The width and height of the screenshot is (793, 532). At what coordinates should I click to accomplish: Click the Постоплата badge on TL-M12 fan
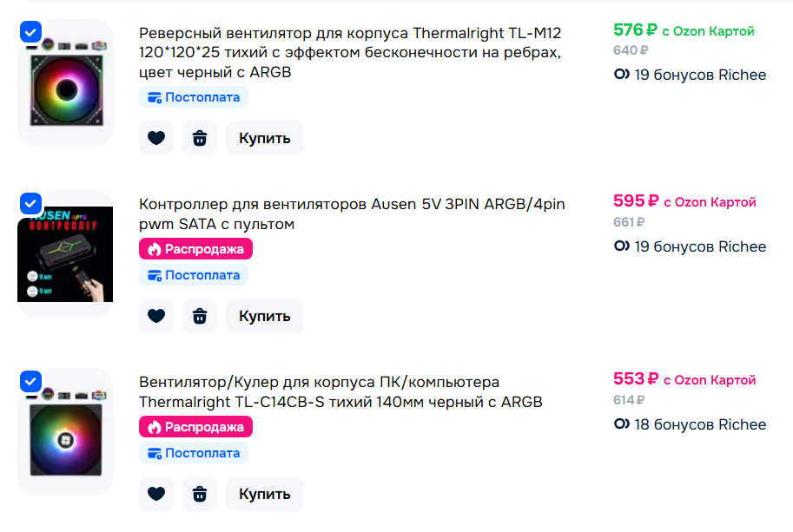pos(194,97)
